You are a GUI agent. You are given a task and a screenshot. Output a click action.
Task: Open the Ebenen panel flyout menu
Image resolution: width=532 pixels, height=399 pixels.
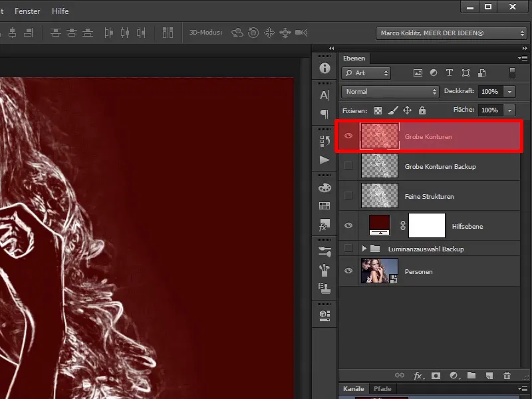523,59
